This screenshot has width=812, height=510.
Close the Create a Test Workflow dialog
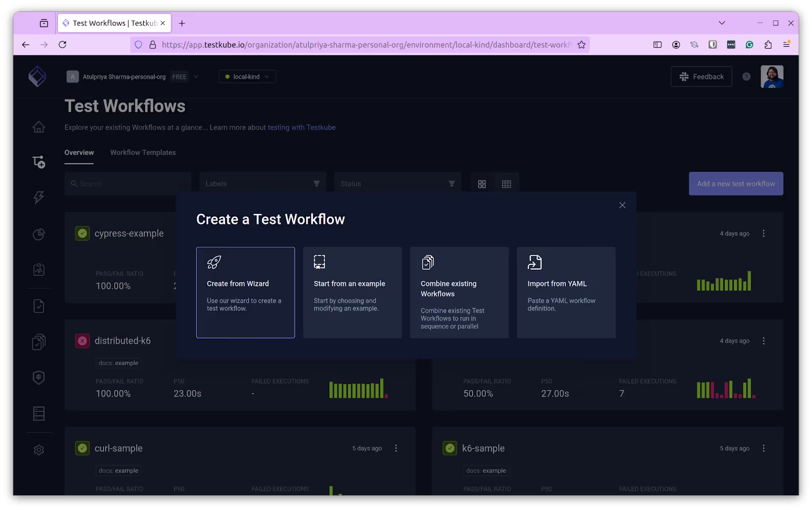coord(622,205)
